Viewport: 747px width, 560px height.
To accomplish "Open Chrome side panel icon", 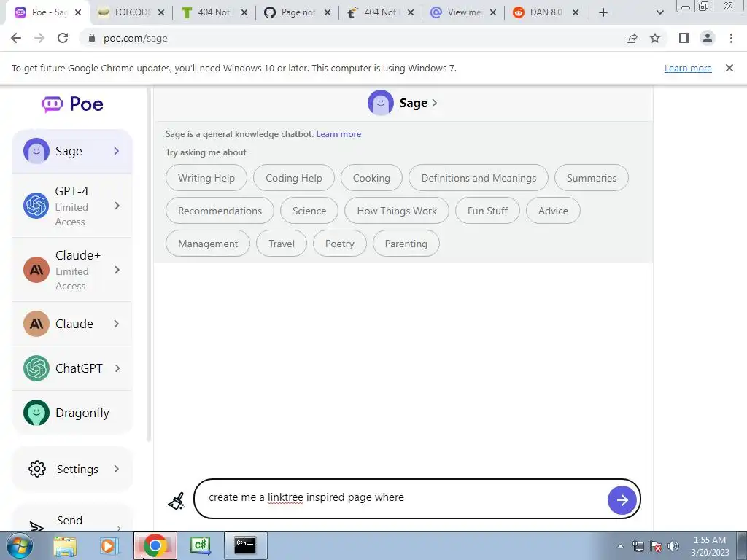I will 684,38.
